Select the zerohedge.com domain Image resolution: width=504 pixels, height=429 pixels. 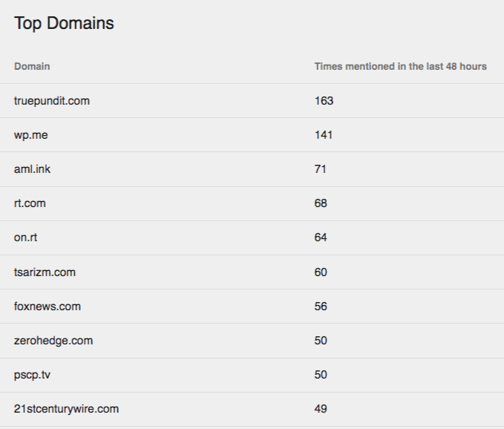pos(53,341)
